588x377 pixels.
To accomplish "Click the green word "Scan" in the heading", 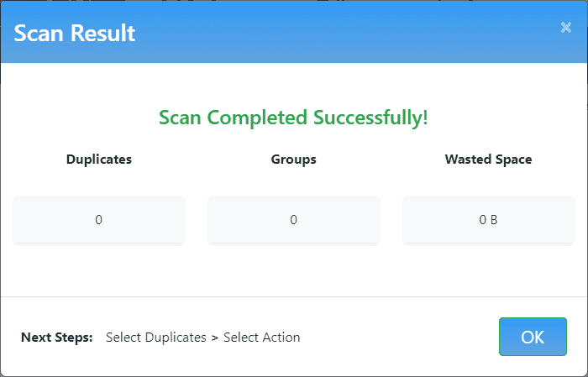I will (x=181, y=118).
